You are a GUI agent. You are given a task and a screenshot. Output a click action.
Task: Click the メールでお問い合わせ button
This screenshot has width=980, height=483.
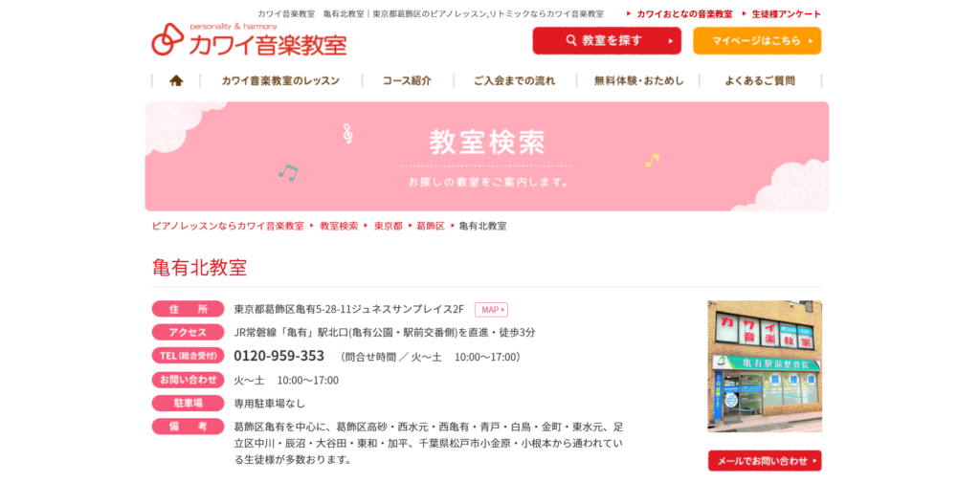coord(765,460)
